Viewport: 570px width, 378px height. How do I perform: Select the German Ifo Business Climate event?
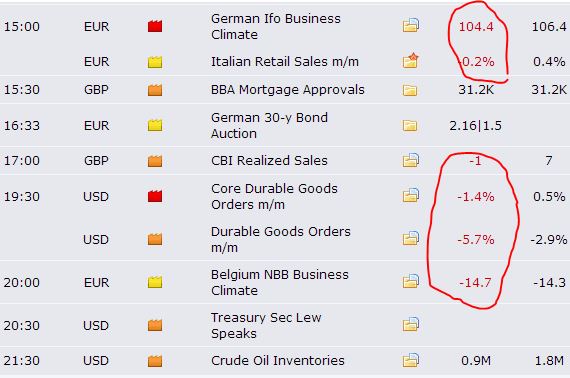tap(276, 27)
